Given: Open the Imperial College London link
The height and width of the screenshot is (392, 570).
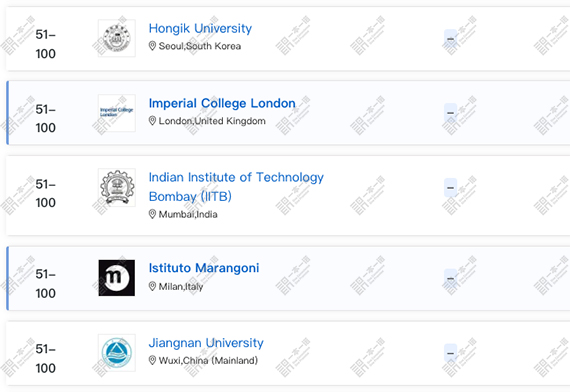Looking at the screenshot, I should pyautogui.click(x=222, y=103).
